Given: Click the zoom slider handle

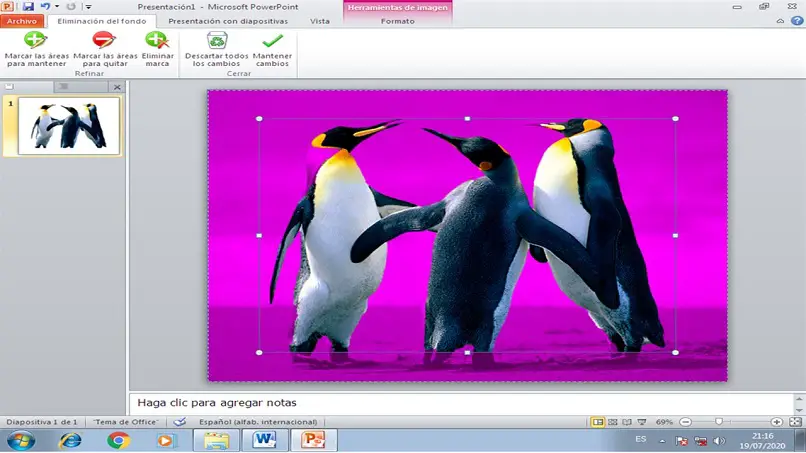Looking at the screenshot, I should click(719, 422).
